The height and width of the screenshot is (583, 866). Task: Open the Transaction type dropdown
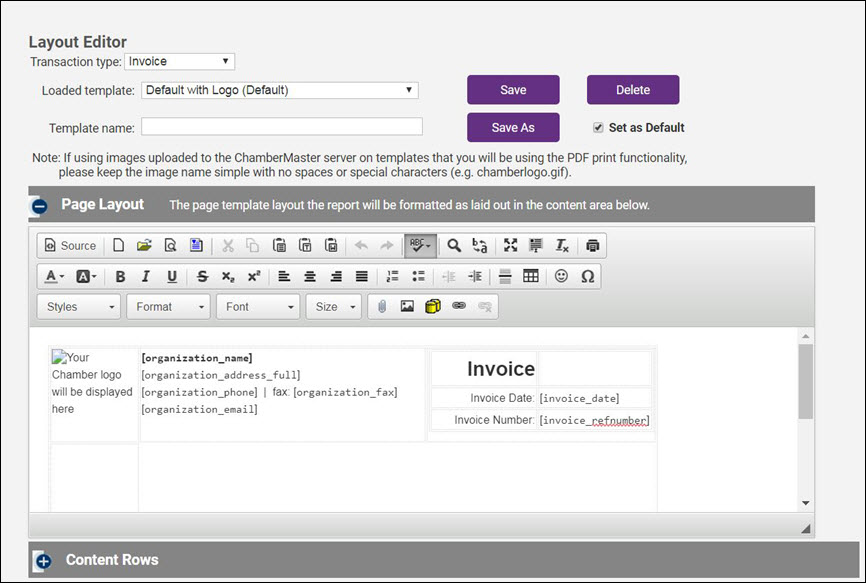(x=180, y=62)
